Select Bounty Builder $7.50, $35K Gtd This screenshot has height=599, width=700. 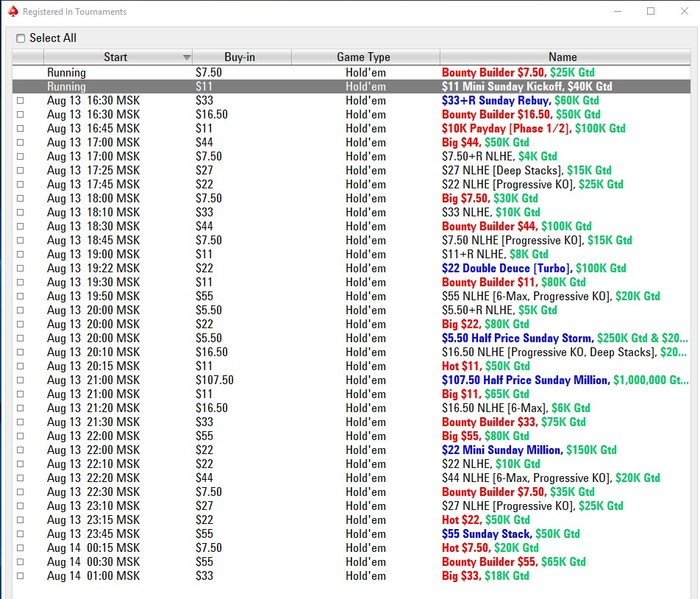(x=351, y=492)
